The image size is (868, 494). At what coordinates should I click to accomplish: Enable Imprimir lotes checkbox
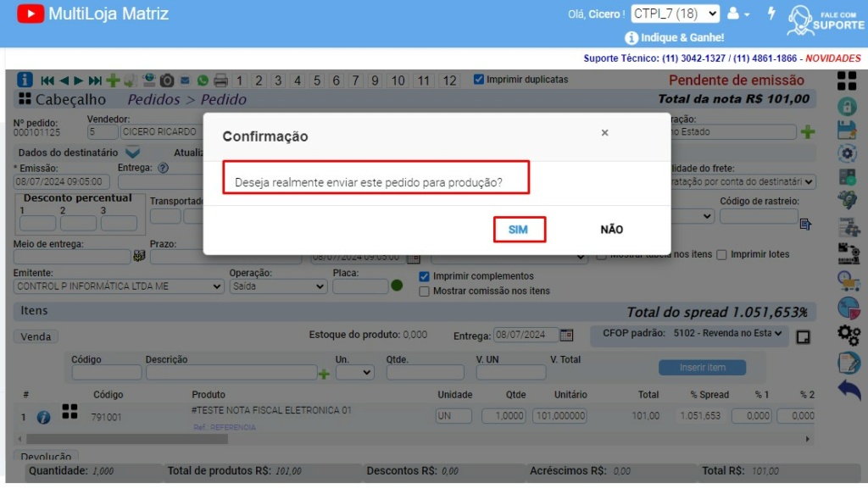pyautogui.click(x=721, y=254)
